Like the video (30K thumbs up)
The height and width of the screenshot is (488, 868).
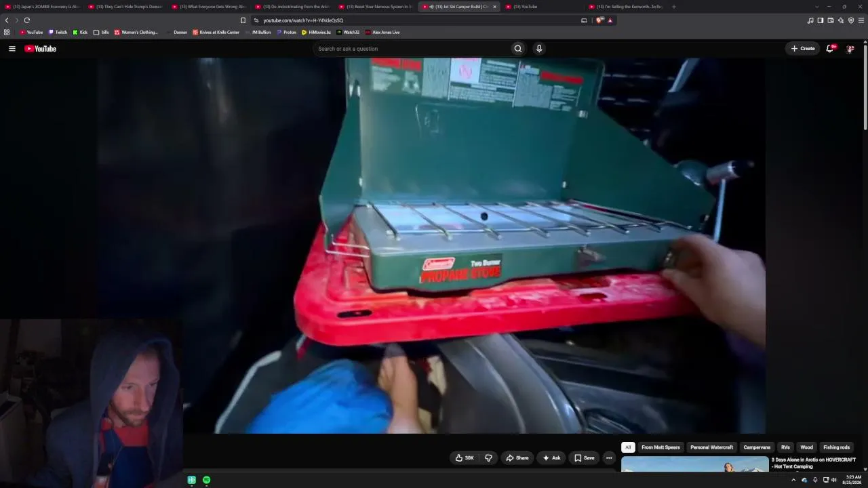pyautogui.click(x=465, y=458)
